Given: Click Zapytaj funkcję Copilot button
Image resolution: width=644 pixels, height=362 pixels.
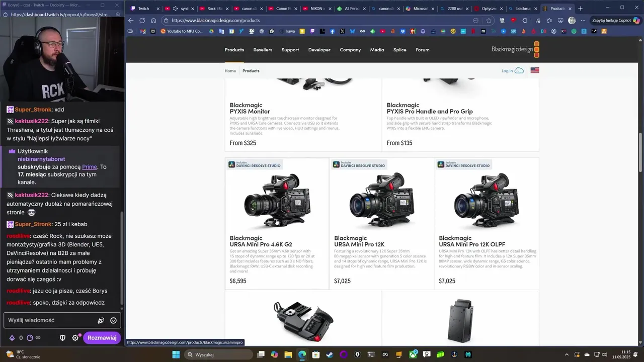Looking at the screenshot, I should (x=616, y=20).
